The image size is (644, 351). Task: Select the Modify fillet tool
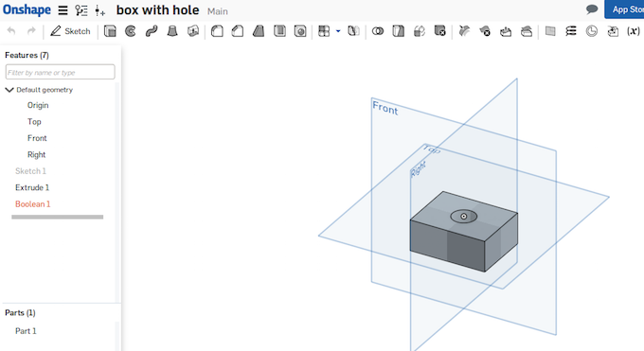464,31
